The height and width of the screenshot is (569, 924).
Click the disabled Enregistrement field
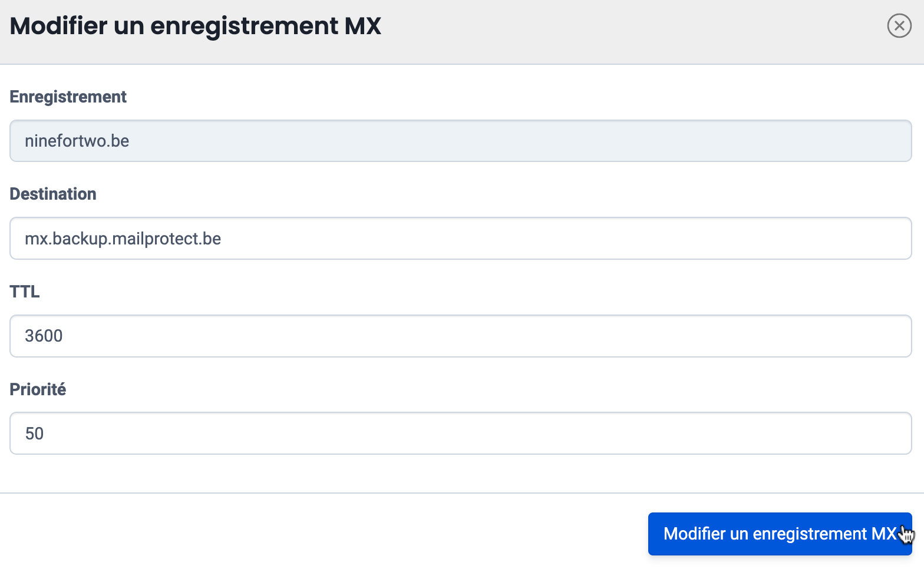460,141
